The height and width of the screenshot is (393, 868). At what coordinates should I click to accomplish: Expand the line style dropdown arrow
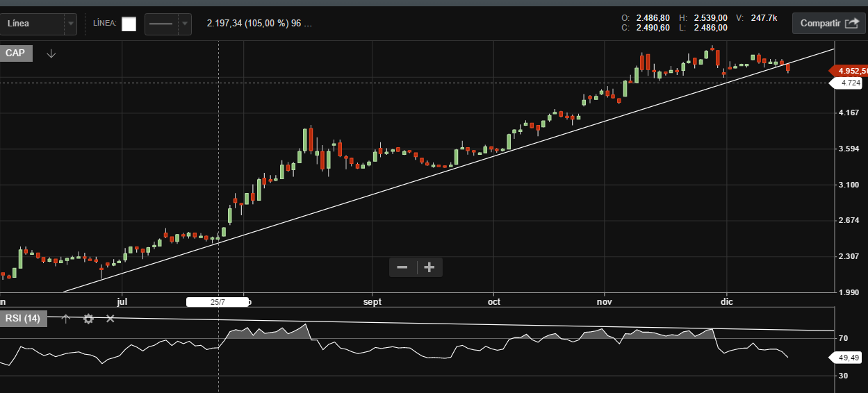(x=185, y=24)
